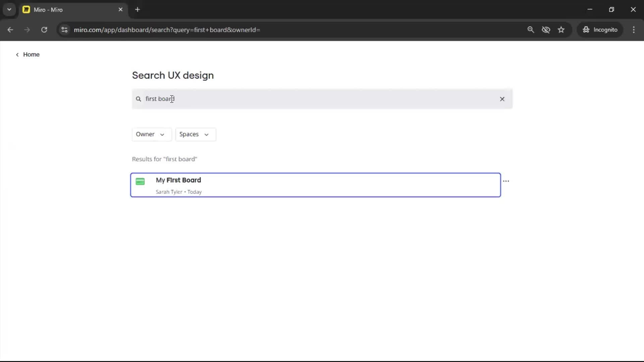The width and height of the screenshot is (644, 362).
Task: Go back to Home
Action: tap(28, 55)
